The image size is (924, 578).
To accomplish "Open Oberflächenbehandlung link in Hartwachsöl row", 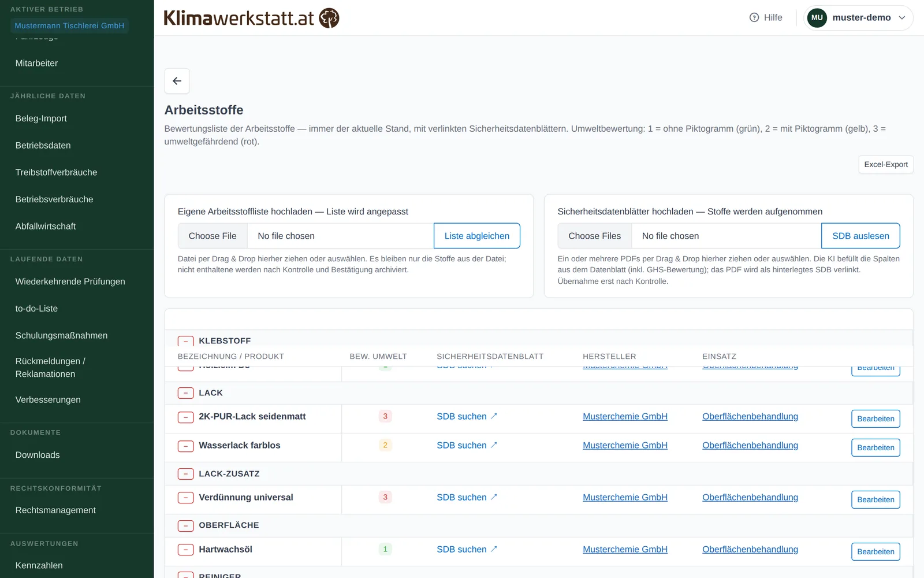I will pos(750,549).
